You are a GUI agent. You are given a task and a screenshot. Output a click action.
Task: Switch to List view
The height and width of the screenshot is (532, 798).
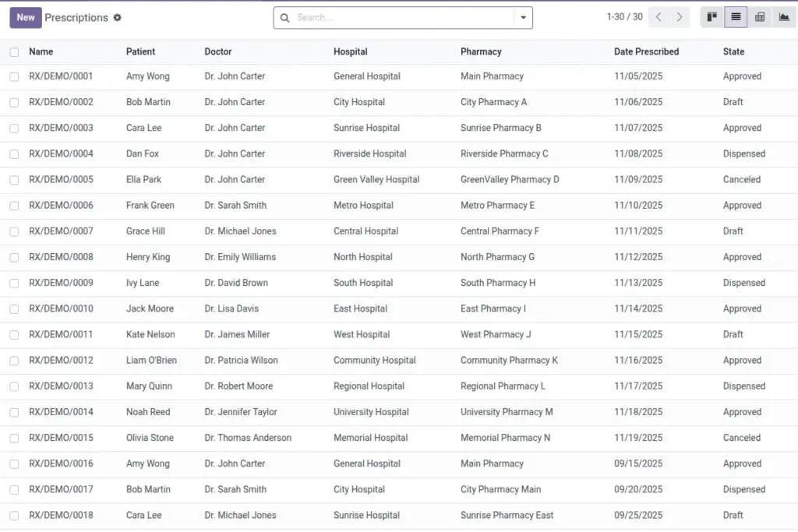[x=736, y=17]
